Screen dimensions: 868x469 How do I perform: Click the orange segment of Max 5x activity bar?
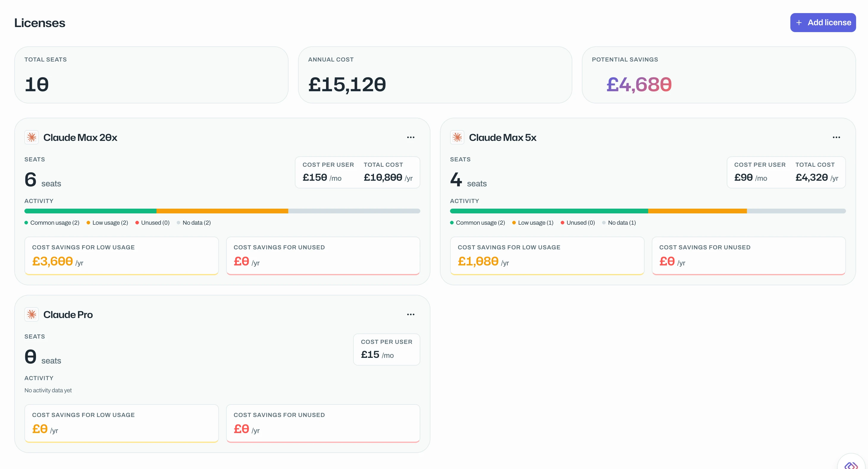[697, 211]
